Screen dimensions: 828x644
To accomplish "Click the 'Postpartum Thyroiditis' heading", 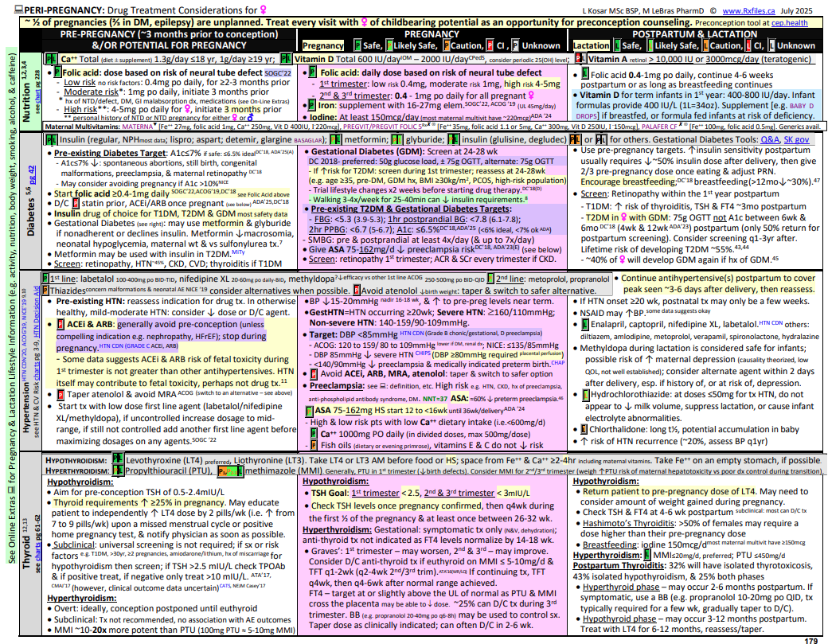I will click(619, 566).
